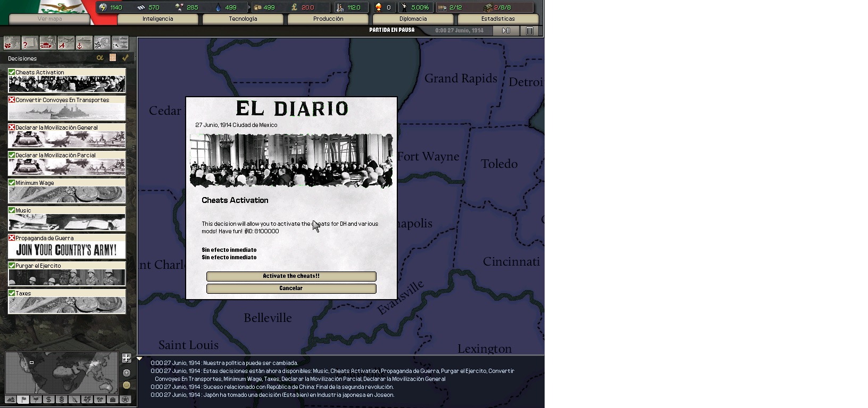Collapse the message log using the arrow
Image resolution: width=868 pixels, height=408 pixels.
tap(140, 359)
